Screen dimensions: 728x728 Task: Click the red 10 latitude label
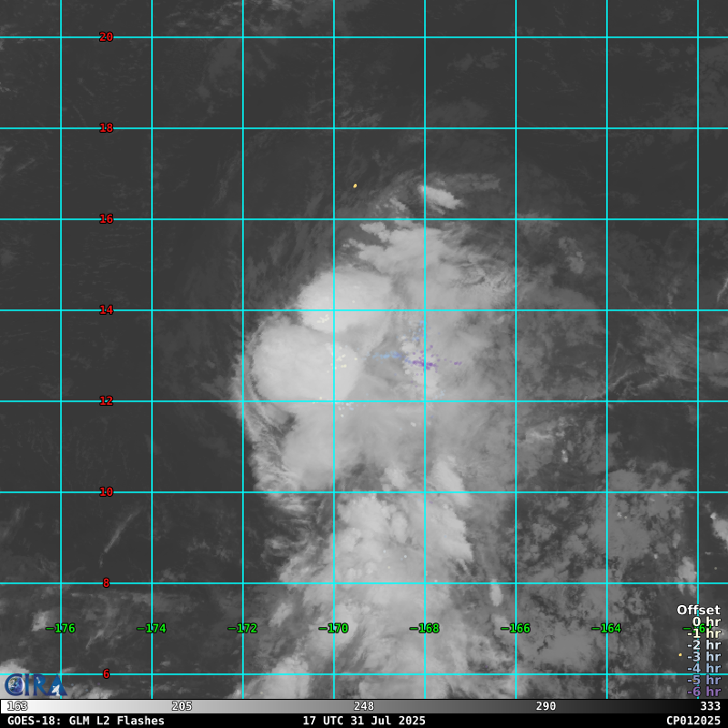click(x=106, y=492)
